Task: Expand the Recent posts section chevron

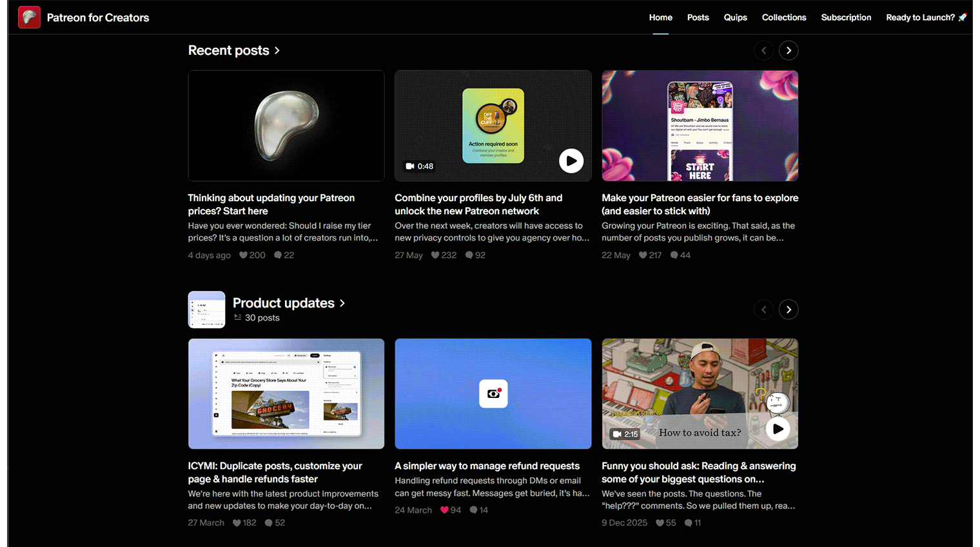Action: click(277, 50)
